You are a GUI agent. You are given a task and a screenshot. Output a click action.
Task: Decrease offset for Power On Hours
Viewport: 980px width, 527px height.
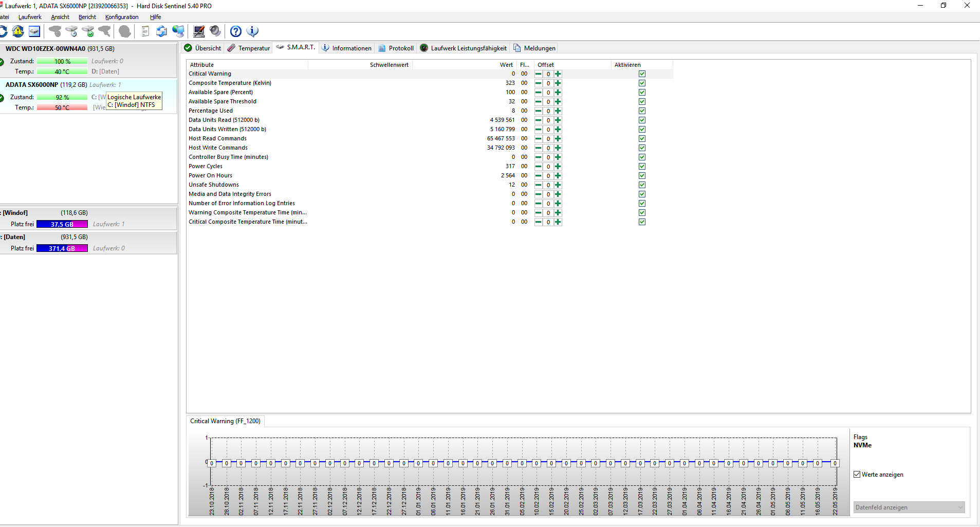539,176
